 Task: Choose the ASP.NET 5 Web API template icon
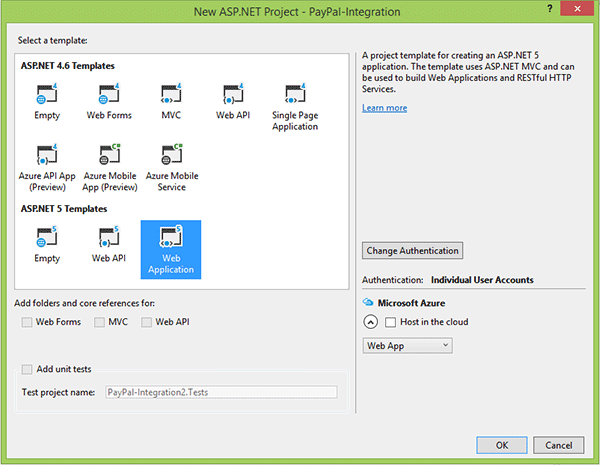109,237
